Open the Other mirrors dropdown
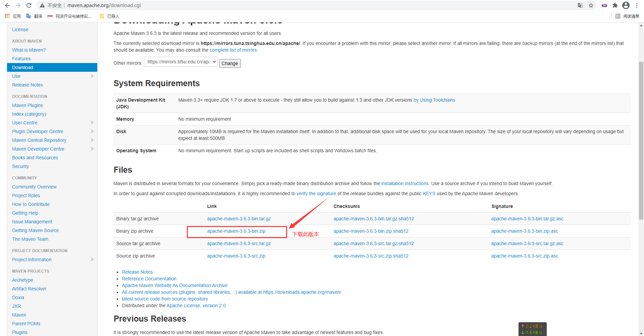The width and height of the screenshot is (644, 336). tap(181, 62)
